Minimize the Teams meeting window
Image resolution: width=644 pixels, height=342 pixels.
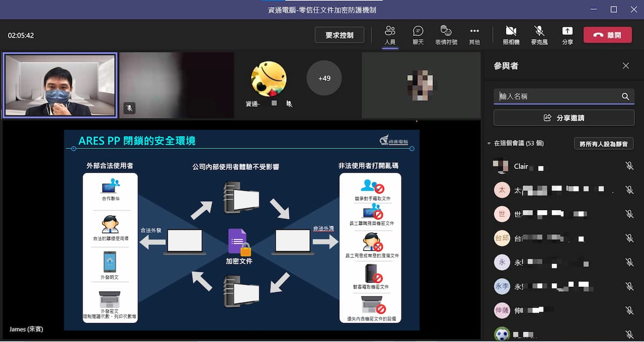point(594,9)
